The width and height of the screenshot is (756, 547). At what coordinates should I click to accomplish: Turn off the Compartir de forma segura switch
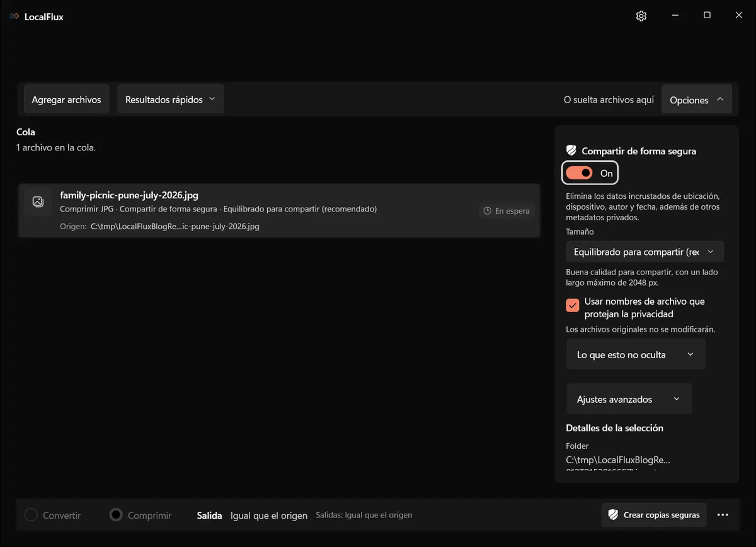click(579, 172)
